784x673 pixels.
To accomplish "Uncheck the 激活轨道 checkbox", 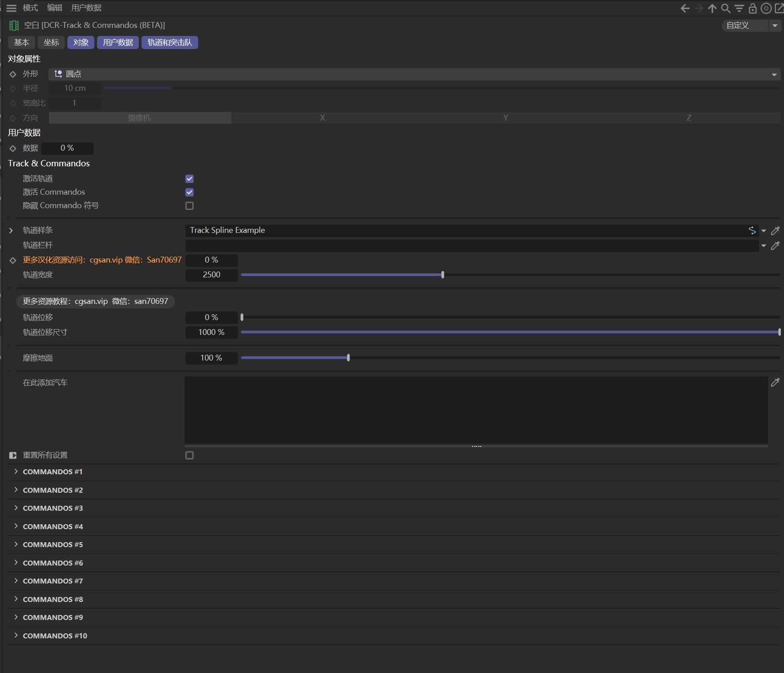I will click(190, 179).
